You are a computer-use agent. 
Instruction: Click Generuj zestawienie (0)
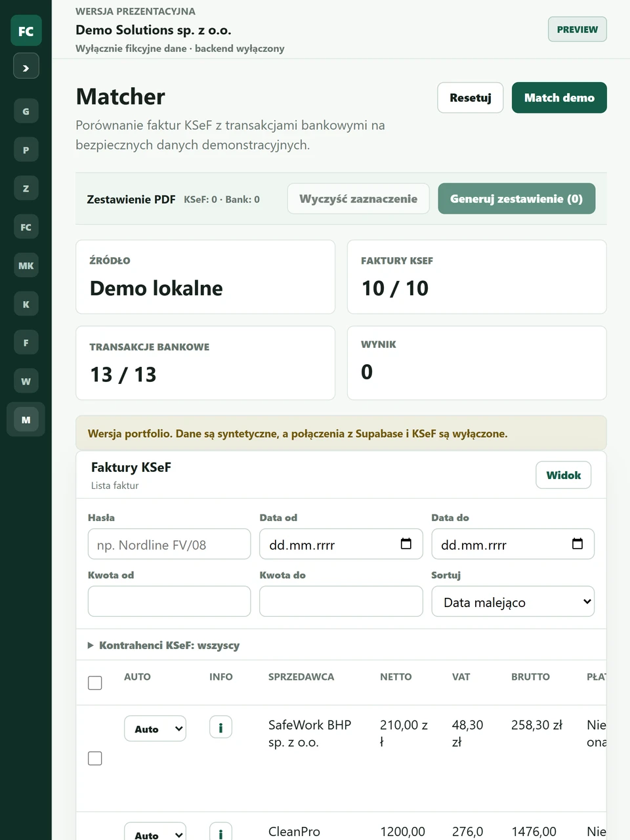click(x=516, y=199)
